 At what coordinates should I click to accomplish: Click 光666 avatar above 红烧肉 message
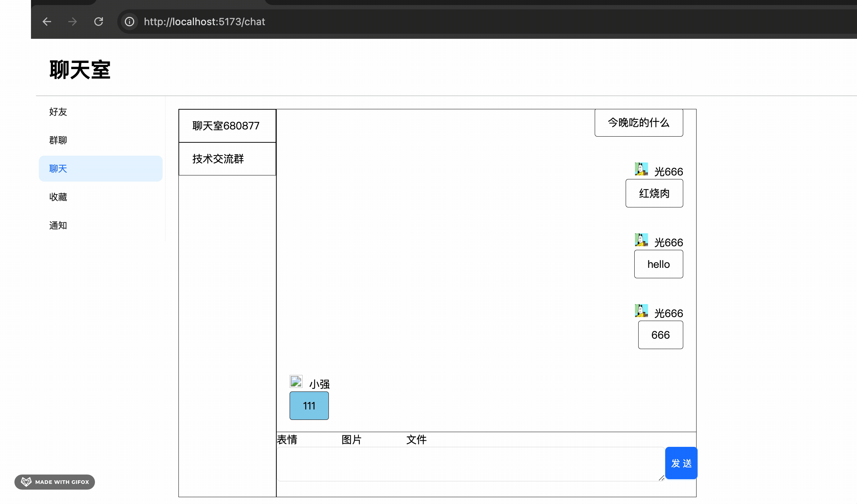coord(641,169)
